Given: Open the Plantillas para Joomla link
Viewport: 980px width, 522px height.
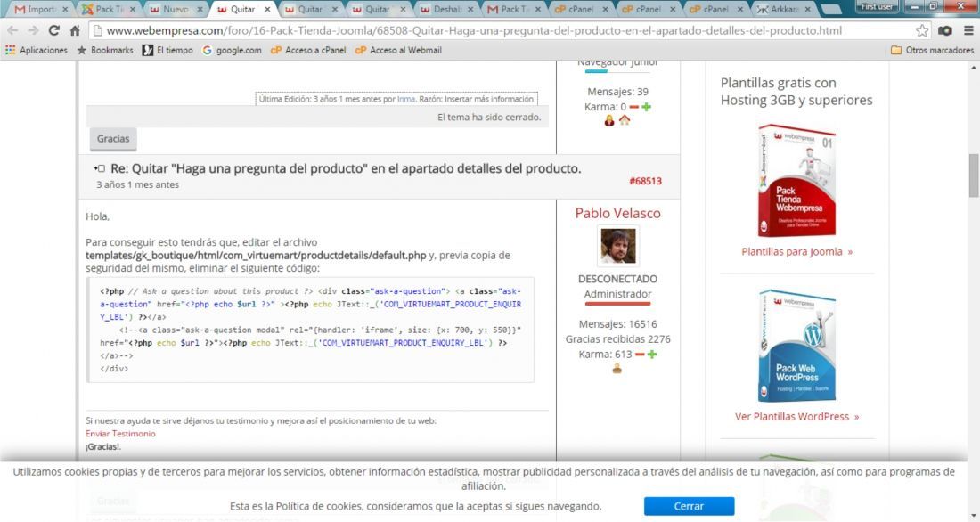Looking at the screenshot, I should point(796,252).
